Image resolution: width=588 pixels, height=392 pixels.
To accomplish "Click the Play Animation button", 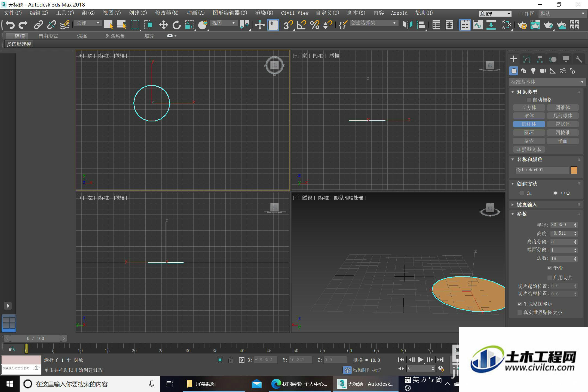I will (x=421, y=360).
